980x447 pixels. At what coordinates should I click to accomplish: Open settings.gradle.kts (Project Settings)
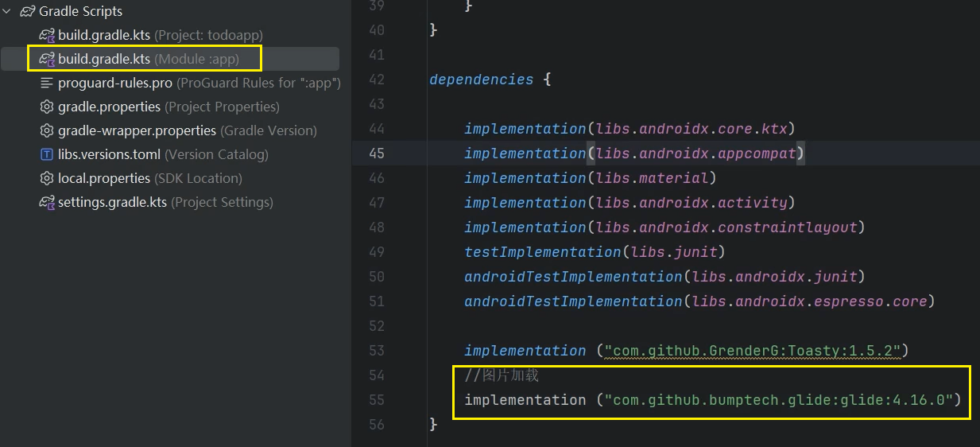pyautogui.click(x=165, y=202)
